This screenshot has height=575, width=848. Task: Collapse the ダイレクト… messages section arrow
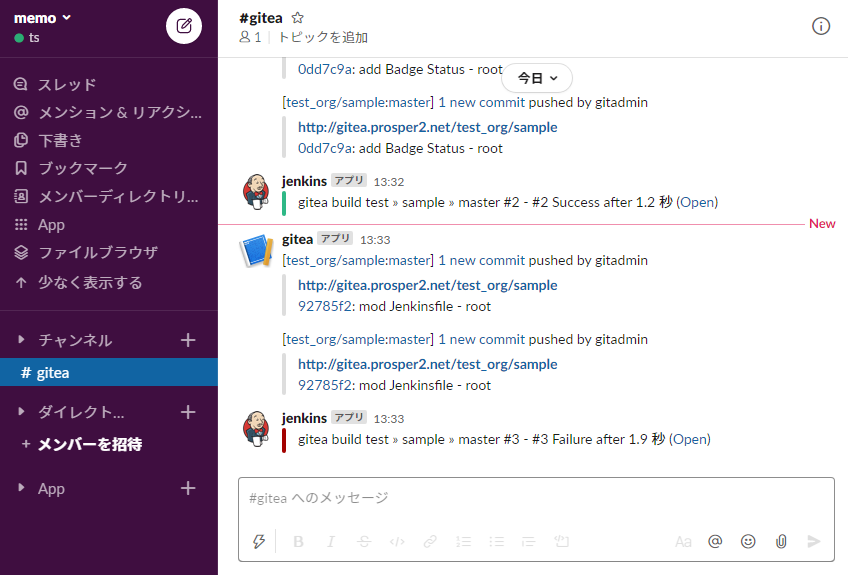coord(21,412)
